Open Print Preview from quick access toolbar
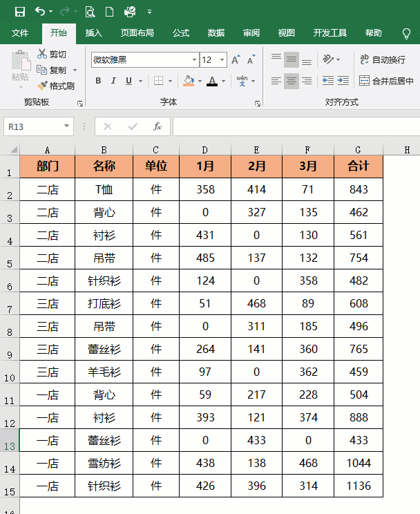The width and height of the screenshot is (420, 514). point(90,12)
